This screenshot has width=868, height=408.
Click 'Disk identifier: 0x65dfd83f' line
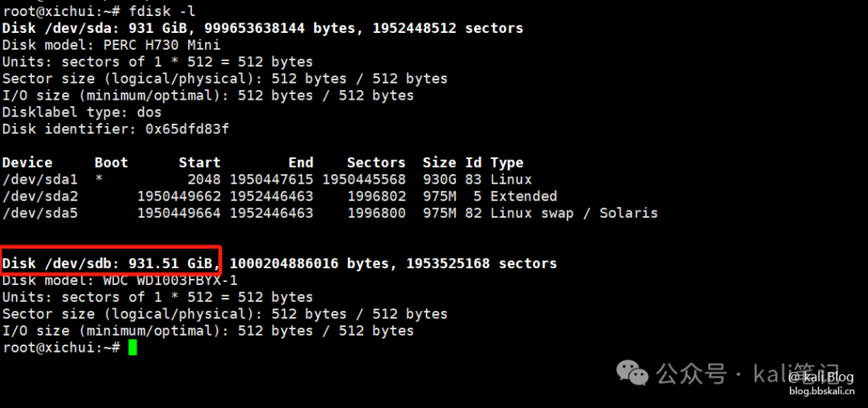click(x=116, y=129)
